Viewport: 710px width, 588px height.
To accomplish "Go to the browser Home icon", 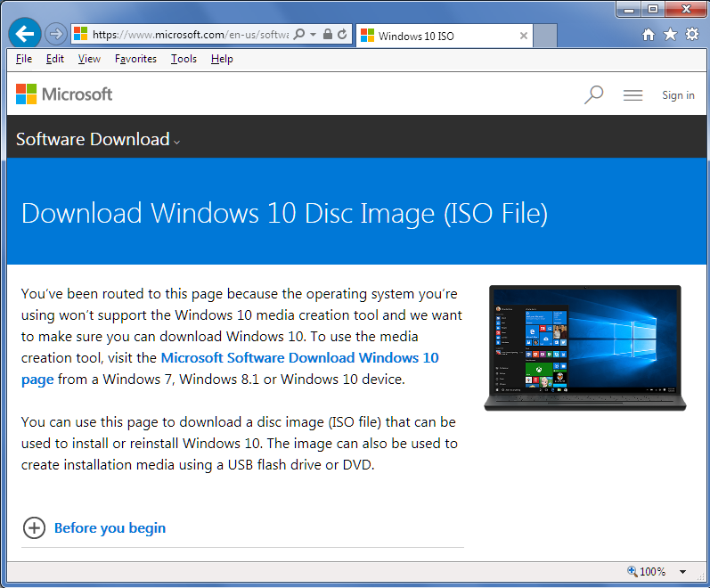I will [649, 35].
